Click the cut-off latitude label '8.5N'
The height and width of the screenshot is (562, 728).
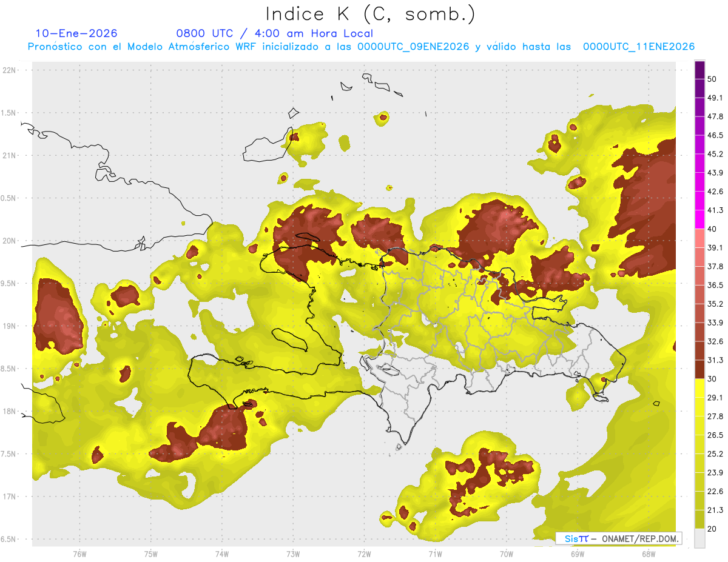click(x=8, y=369)
